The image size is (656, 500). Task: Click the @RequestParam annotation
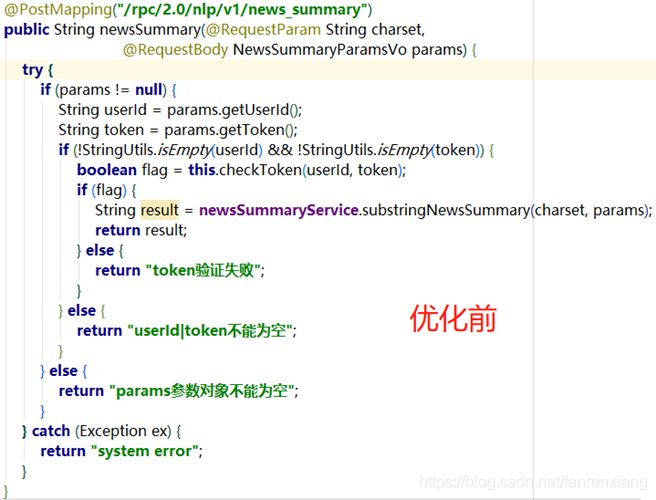(263, 30)
